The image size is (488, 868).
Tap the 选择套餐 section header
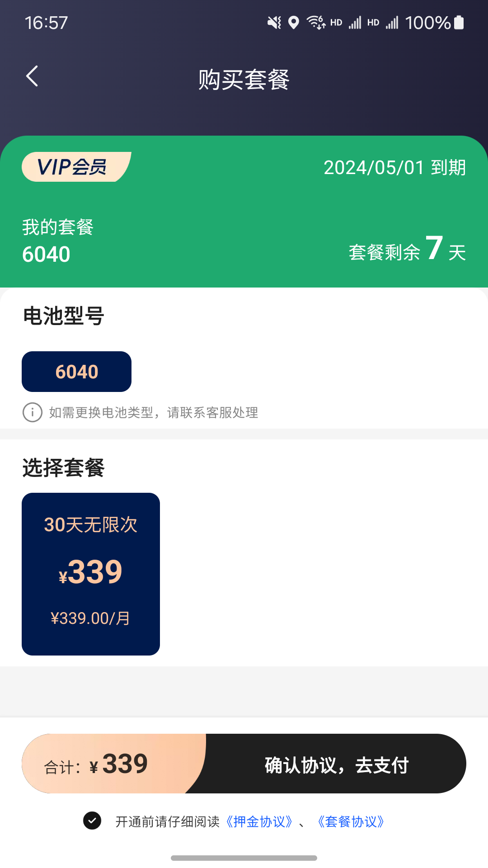[63, 469]
